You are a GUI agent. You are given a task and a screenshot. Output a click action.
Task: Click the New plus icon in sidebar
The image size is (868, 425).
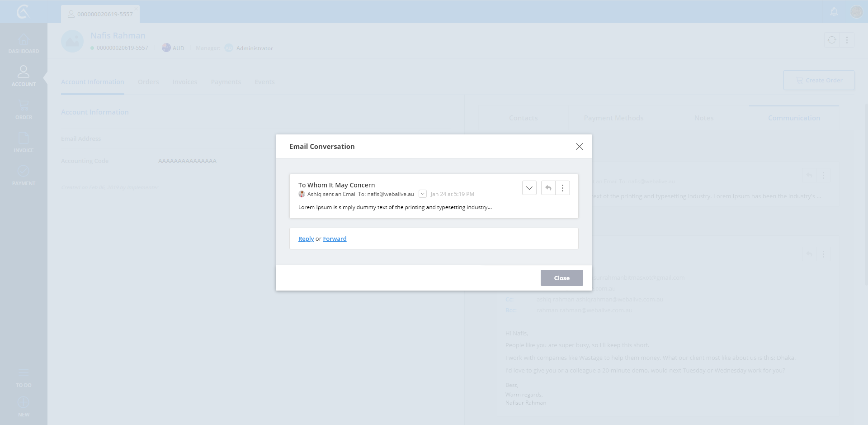pyautogui.click(x=24, y=406)
